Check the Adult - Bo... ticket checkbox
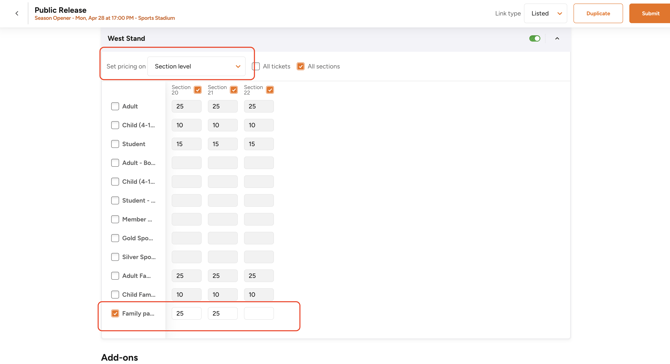670x364 pixels. (x=115, y=163)
